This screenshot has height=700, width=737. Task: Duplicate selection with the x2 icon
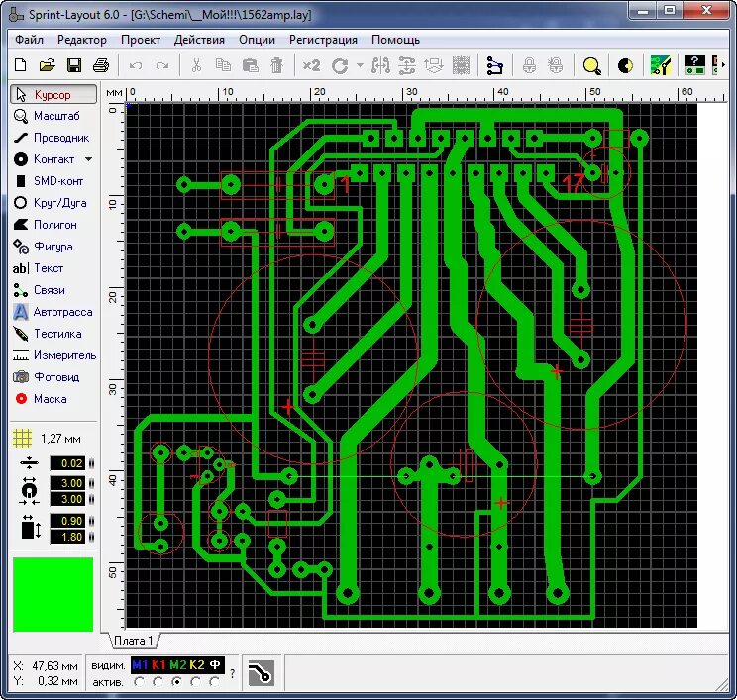[x=311, y=65]
